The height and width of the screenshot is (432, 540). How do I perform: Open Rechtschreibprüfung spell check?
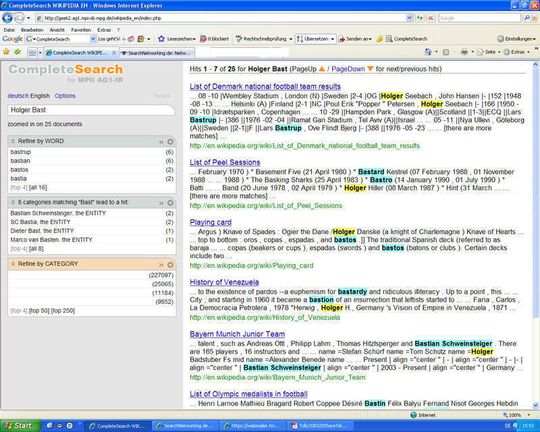(x=263, y=39)
